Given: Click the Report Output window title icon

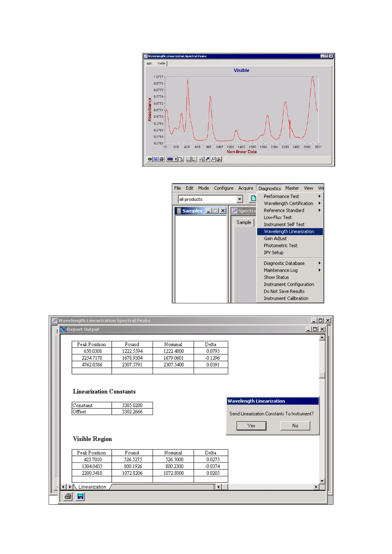Looking at the screenshot, I should tap(64, 329).
